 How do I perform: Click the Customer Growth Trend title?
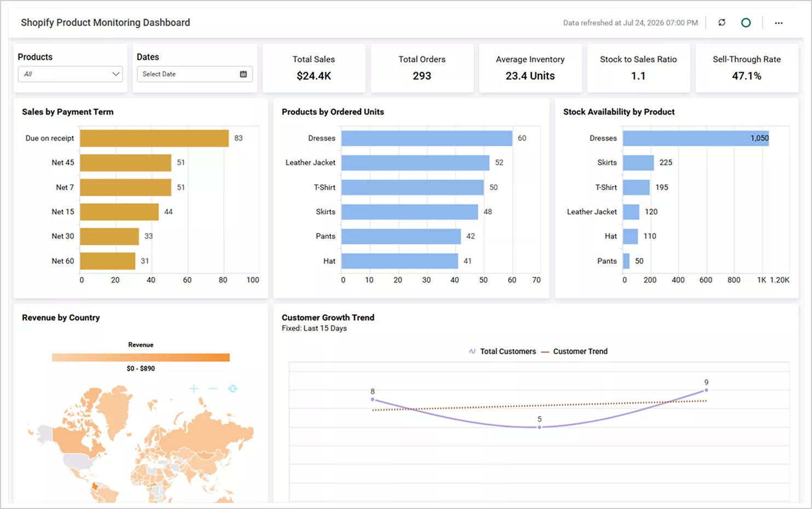pos(328,317)
